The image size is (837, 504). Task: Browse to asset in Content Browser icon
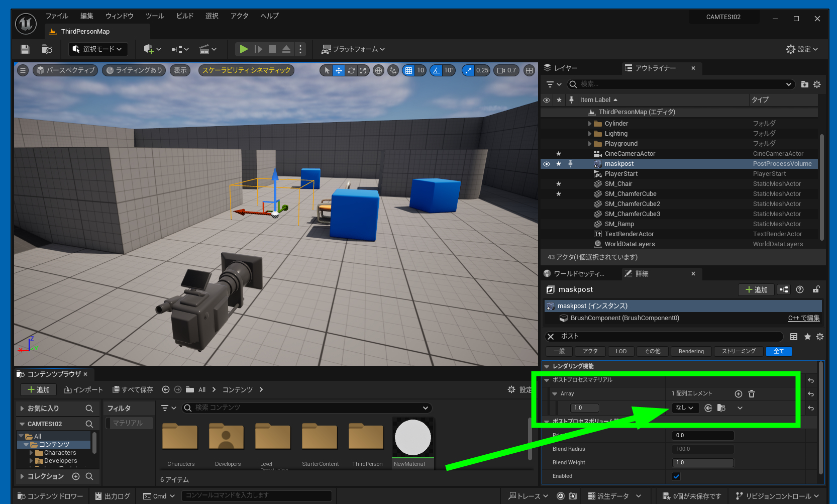[x=721, y=408]
